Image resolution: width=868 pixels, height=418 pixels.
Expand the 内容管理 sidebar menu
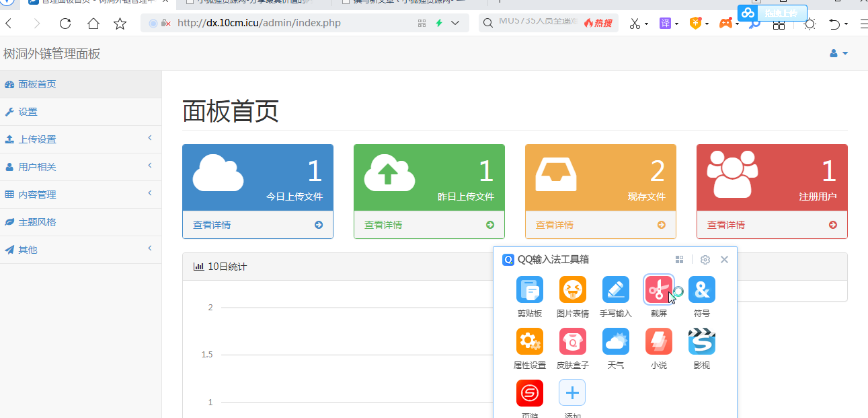point(81,195)
